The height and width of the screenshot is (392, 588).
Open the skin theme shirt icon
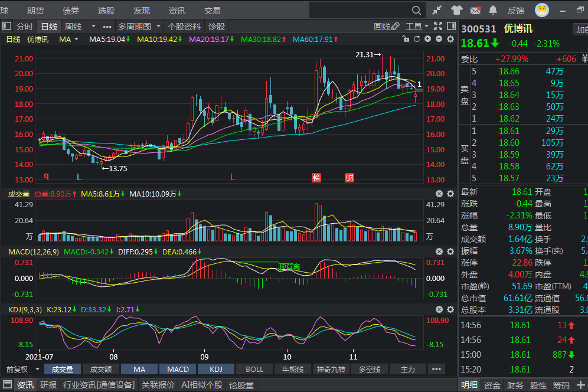456,11
